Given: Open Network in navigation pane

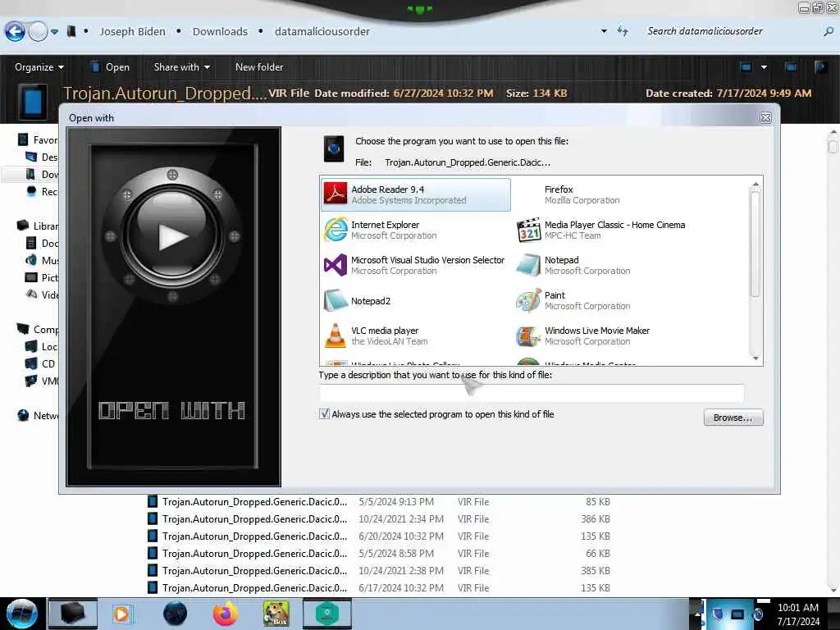Looking at the screenshot, I should click(38, 415).
